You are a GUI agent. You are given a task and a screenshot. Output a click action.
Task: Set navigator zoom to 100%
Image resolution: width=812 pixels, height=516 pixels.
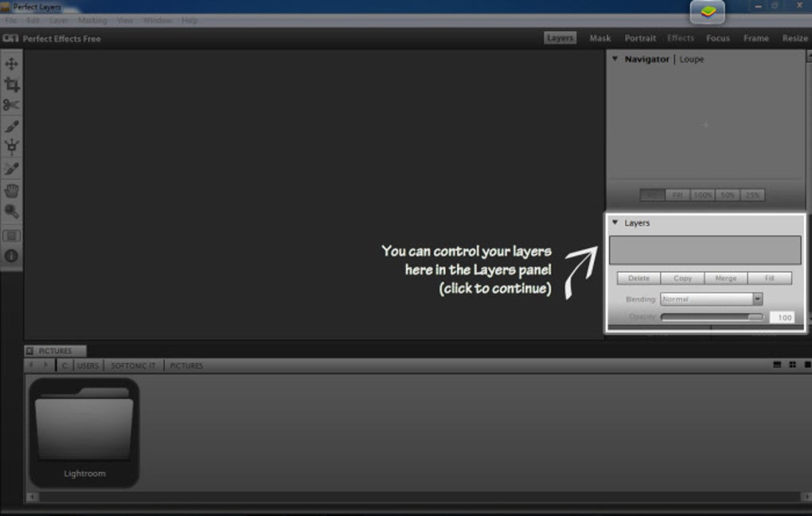[x=702, y=195]
